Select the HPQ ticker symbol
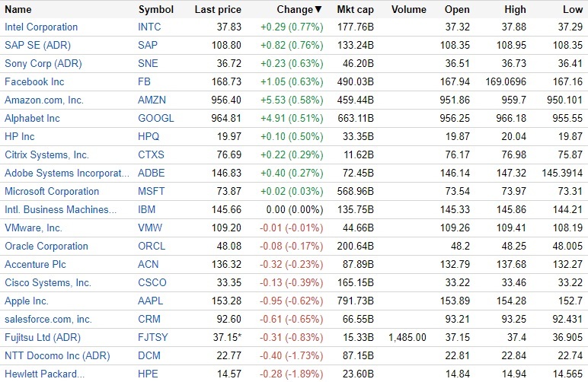The width and height of the screenshot is (588, 382). click(150, 137)
